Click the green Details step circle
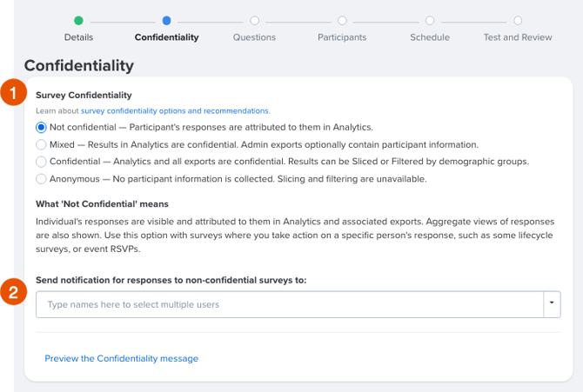 78,21
